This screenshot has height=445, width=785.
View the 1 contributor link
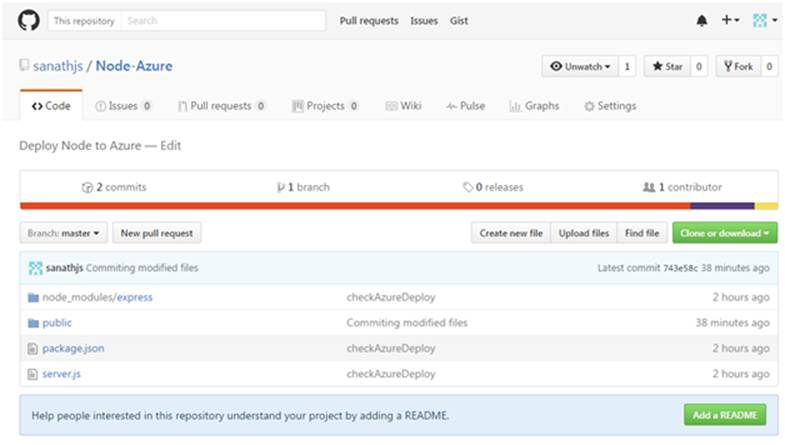(682, 187)
